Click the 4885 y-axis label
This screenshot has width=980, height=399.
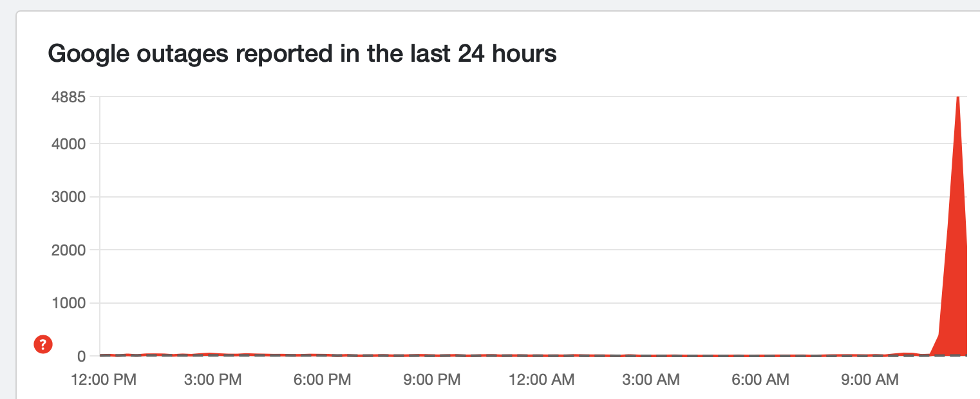(x=69, y=97)
